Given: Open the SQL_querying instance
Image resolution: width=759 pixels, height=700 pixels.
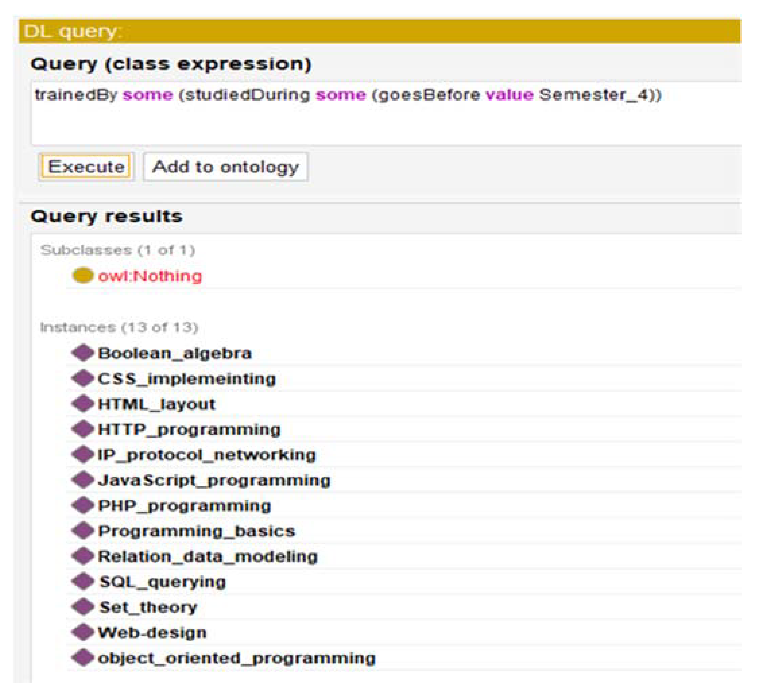Looking at the screenshot, I should 162,582.
